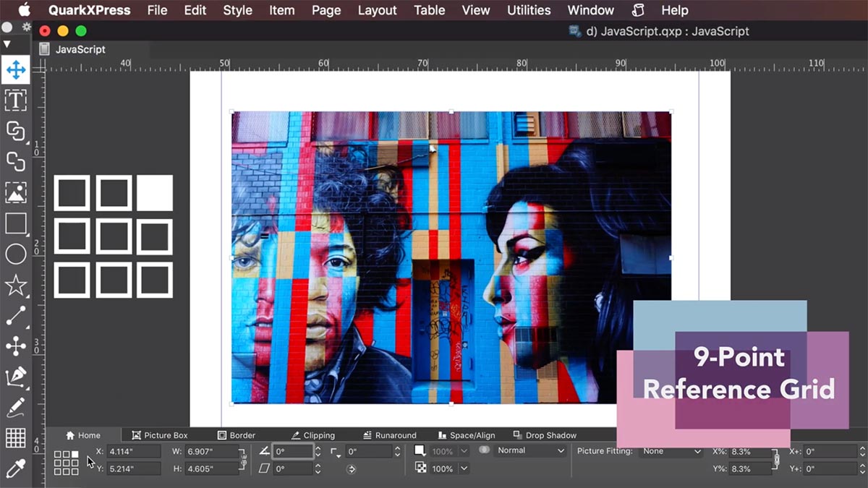Step the X+ offset value
Viewport: 868px width, 488px height.
[862, 451]
